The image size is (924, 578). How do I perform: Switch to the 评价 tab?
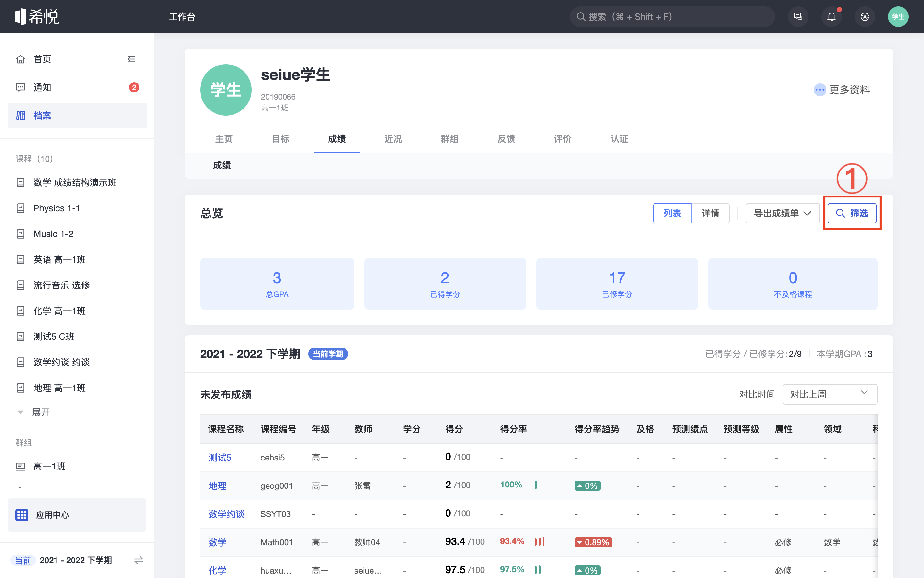[563, 139]
